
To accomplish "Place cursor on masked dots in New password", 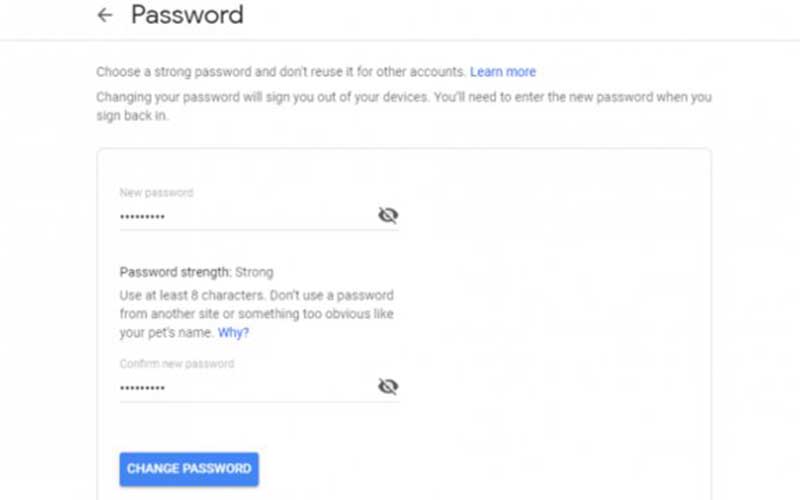I will [142, 217].
